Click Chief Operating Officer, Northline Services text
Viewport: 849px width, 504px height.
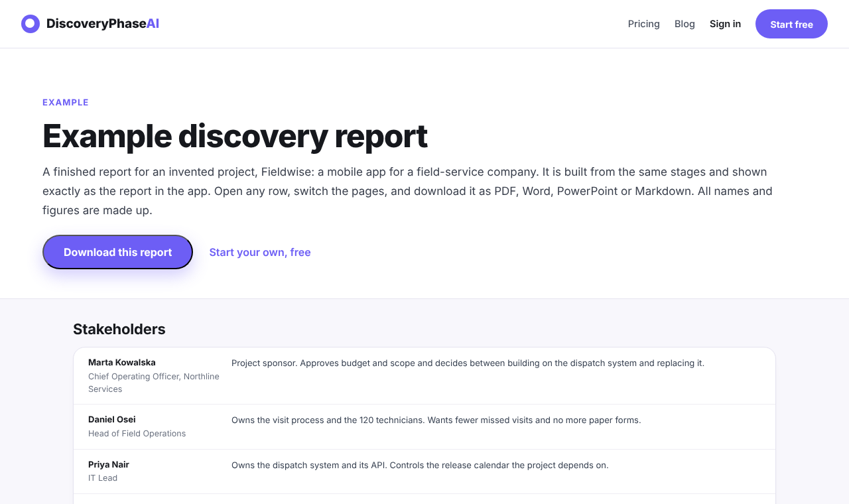tap(154, 383)
